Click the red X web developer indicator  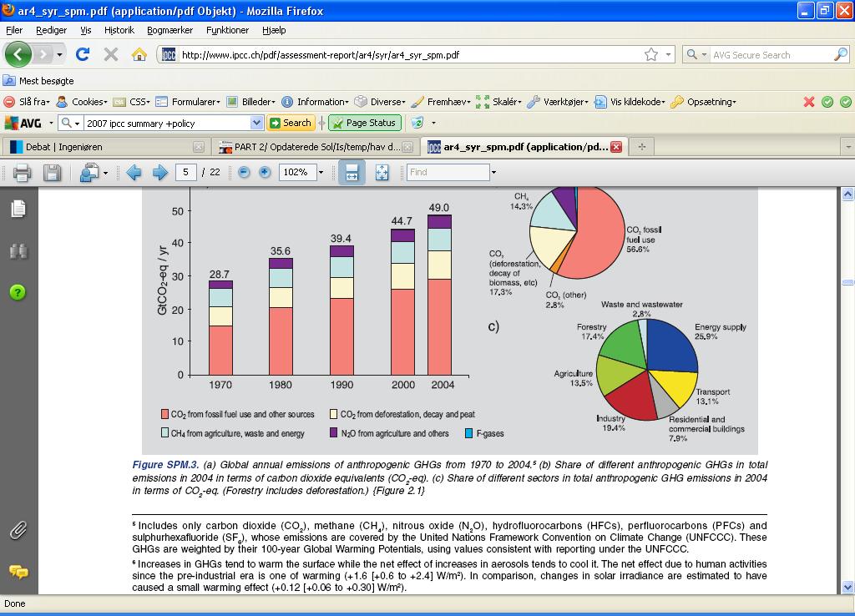coord(809,102)
